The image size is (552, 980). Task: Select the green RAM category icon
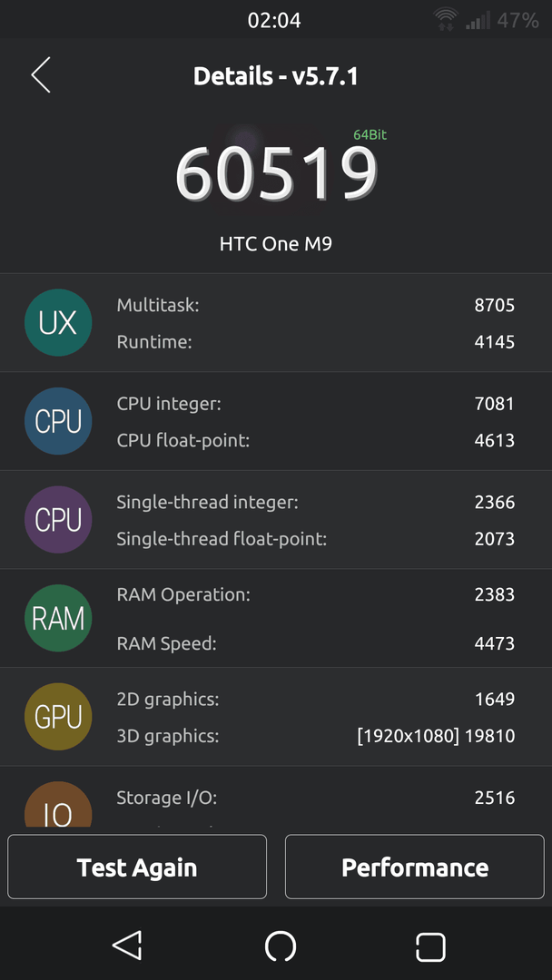coord(58,618)
